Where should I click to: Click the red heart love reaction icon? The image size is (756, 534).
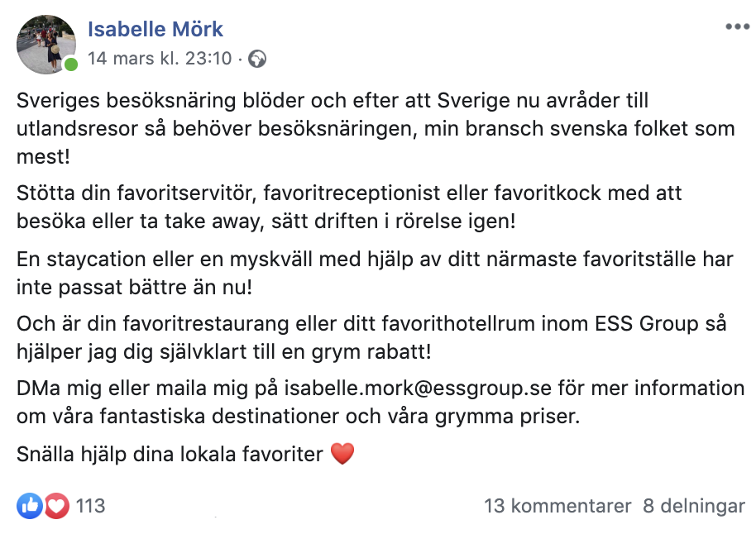pos(56,506)
